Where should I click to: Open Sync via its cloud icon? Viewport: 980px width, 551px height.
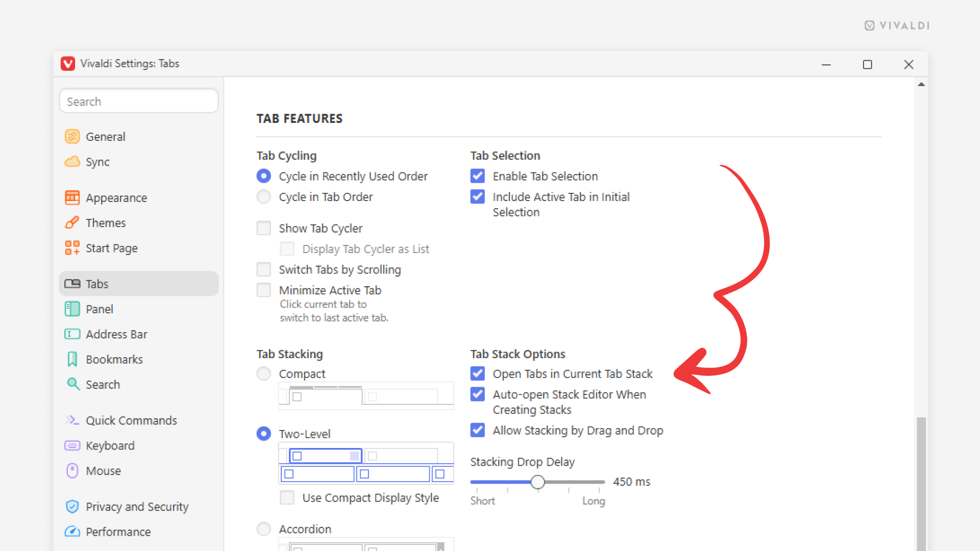tap(72, 162)
